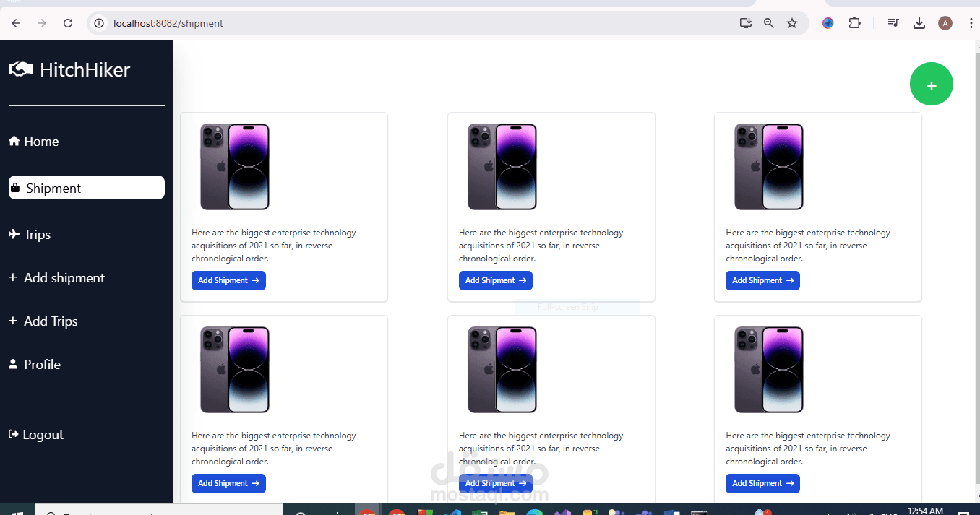Click Add Shipment on top row's first card
The width and height of the screenshot is (980, 515).
228,280
